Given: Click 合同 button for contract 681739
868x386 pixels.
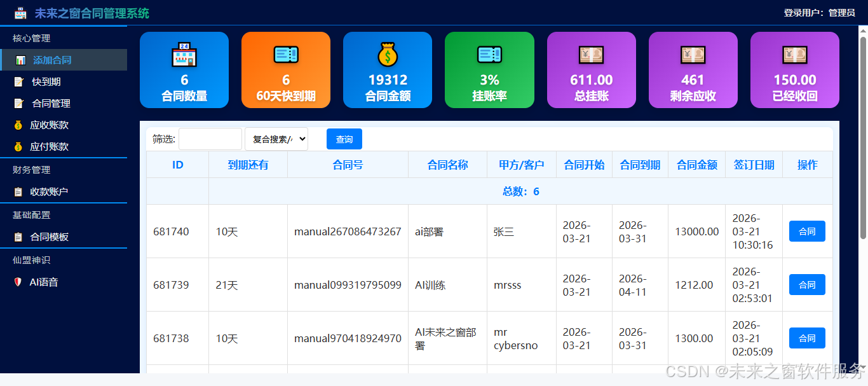Looking at the screenshot, I should point(807,285).
